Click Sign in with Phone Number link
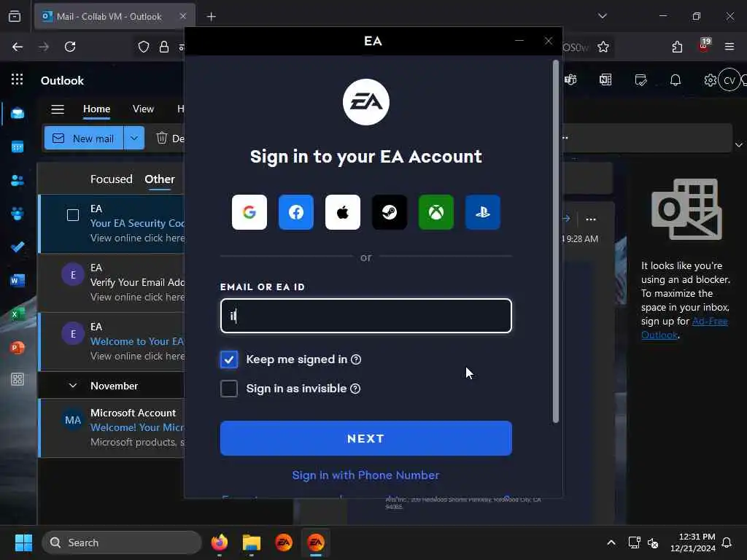Image resolution: width=747 pixels, height=560 pixels. pos(366,475)
